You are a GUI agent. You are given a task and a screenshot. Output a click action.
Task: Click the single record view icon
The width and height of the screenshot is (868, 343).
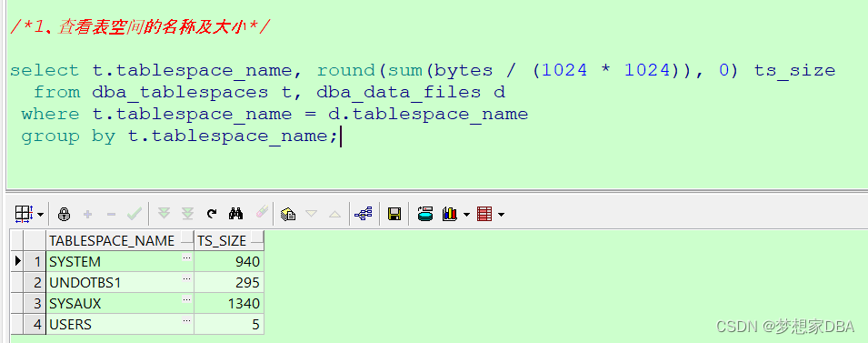point(288,214)
